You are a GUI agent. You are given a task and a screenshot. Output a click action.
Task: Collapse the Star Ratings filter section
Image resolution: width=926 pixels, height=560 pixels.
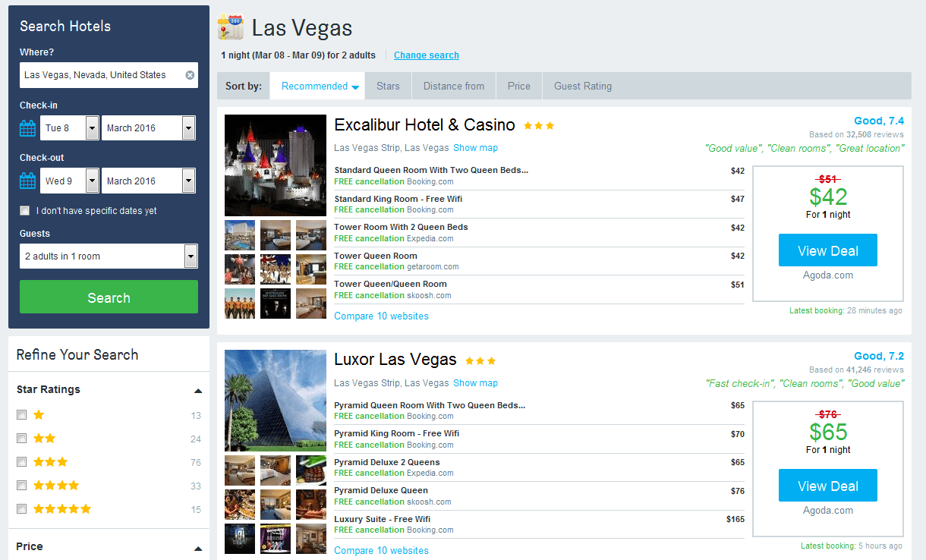click(198, 391)
